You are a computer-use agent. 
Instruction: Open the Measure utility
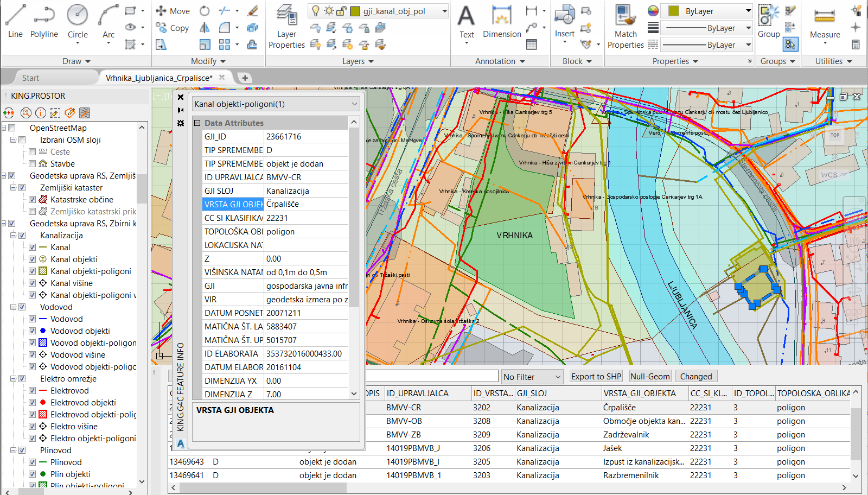click(x=825, y=22)
